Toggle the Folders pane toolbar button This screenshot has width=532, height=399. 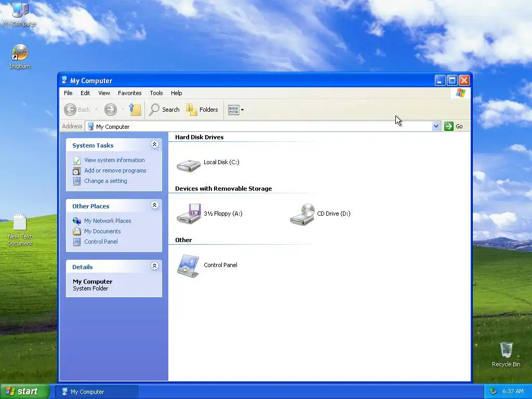pos(202,110)
